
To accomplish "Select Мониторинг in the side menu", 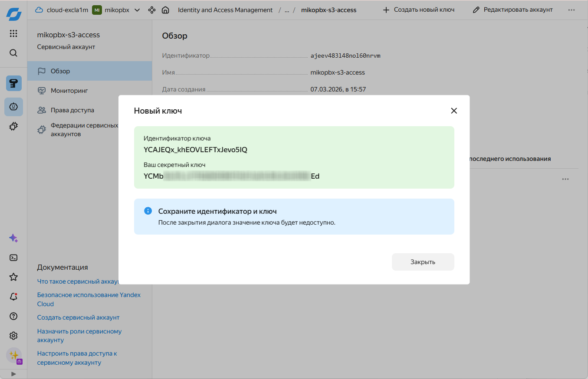I will [x=69, y=91].
